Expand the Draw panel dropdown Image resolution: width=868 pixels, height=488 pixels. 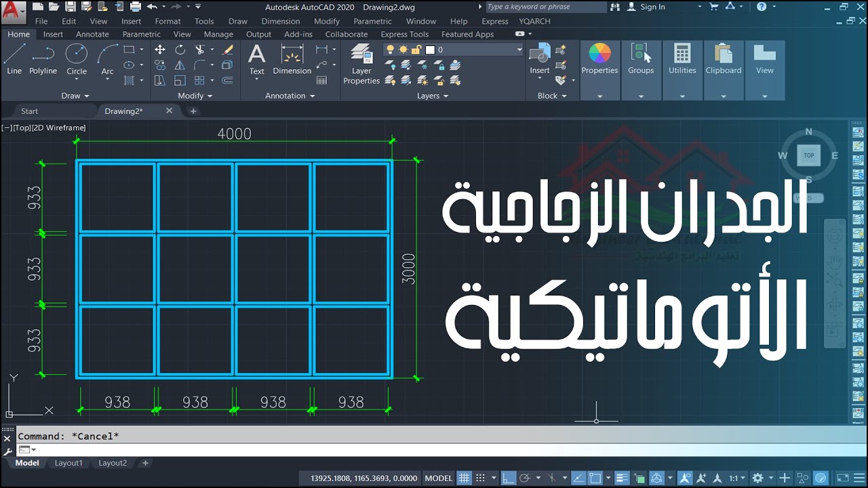point(75,96)
